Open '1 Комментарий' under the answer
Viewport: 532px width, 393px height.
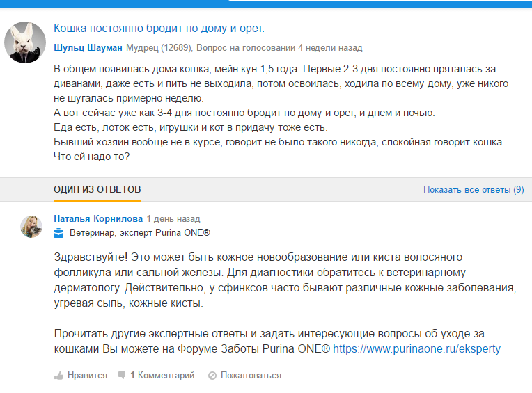[x=162, y=376]
